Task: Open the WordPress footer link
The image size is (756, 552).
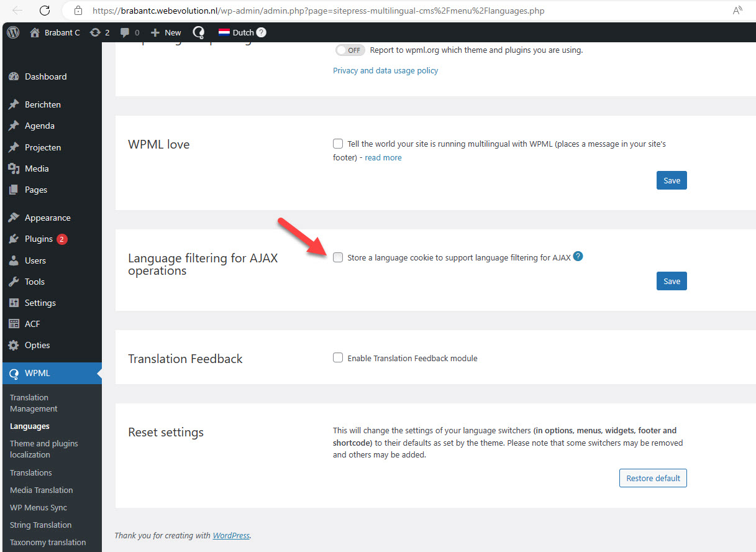Action: coord(231,535)
